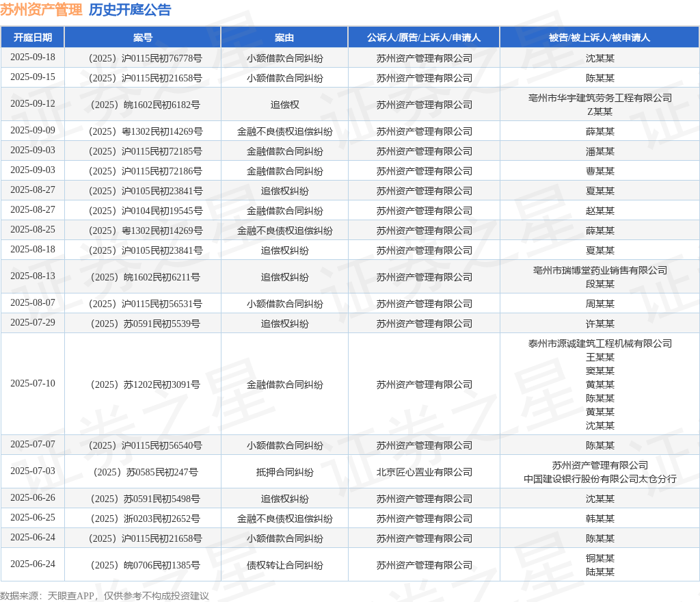
Task: Click case number 苏0591民初5539号
Action: coord(146,324)
